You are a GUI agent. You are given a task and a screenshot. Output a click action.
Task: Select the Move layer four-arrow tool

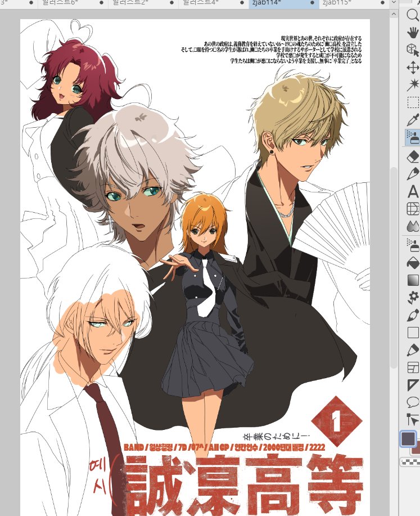pyautogui.click(x=413, y=68)
